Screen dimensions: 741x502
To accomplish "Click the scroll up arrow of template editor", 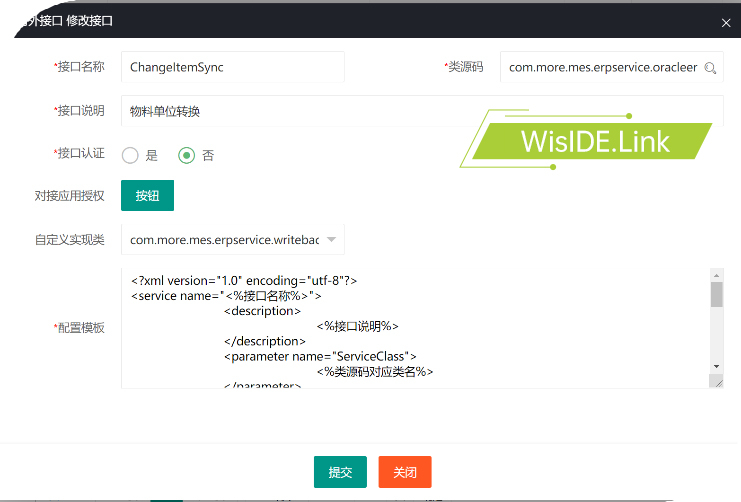I will 716,274.
